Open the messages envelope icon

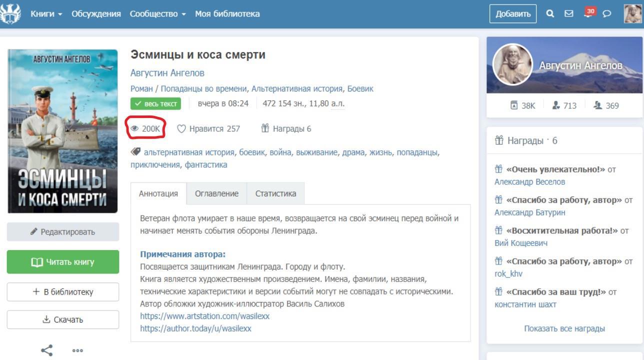pos(569,13)
